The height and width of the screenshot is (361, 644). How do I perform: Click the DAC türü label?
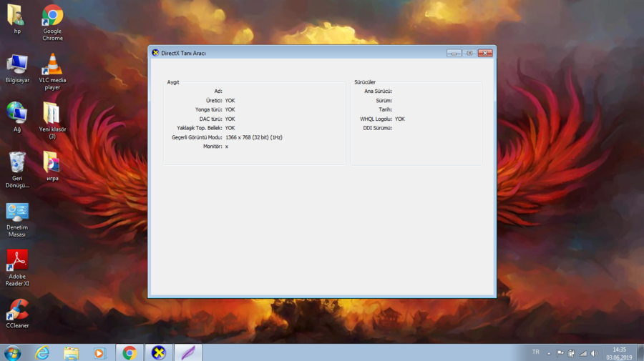coord(210,119)
